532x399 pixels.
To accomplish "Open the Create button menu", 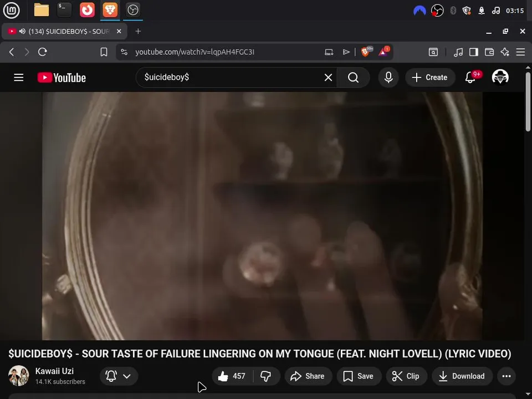I will coord(430,78).
